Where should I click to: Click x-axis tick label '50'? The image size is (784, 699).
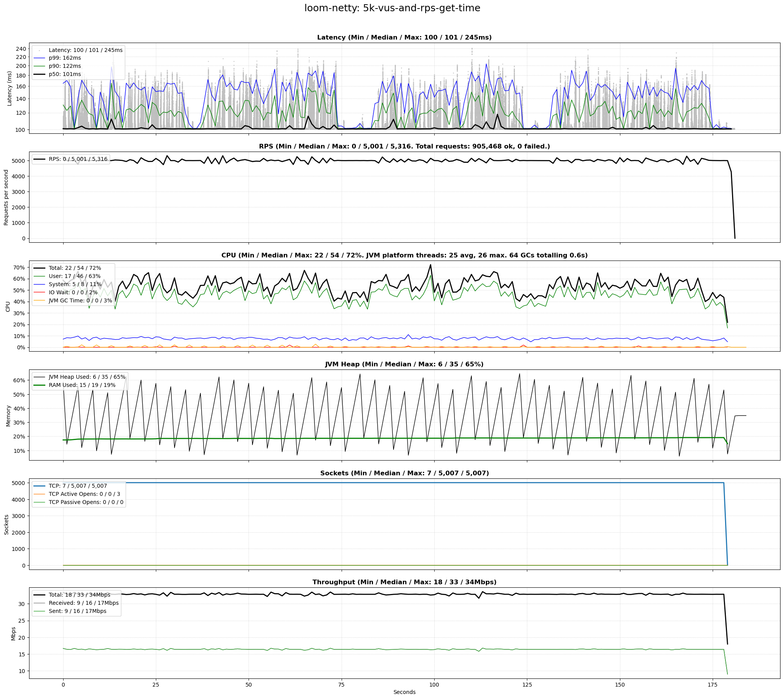tap(249, 685)
